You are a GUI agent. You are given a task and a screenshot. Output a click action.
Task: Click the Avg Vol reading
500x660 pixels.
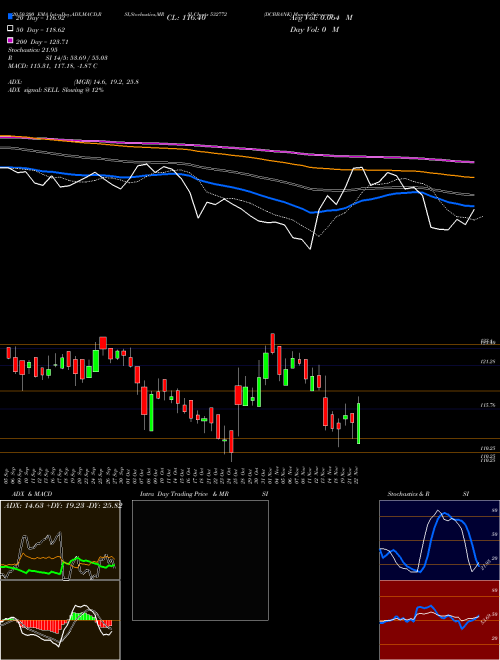[x=321, y=18]
